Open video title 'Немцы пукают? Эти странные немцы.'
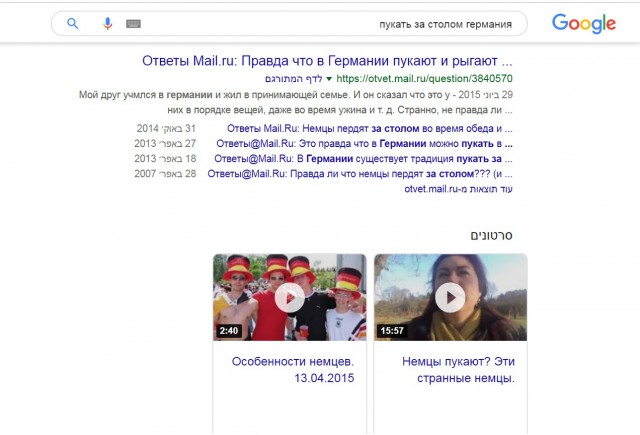640x435 pixels. click(458, 370)
